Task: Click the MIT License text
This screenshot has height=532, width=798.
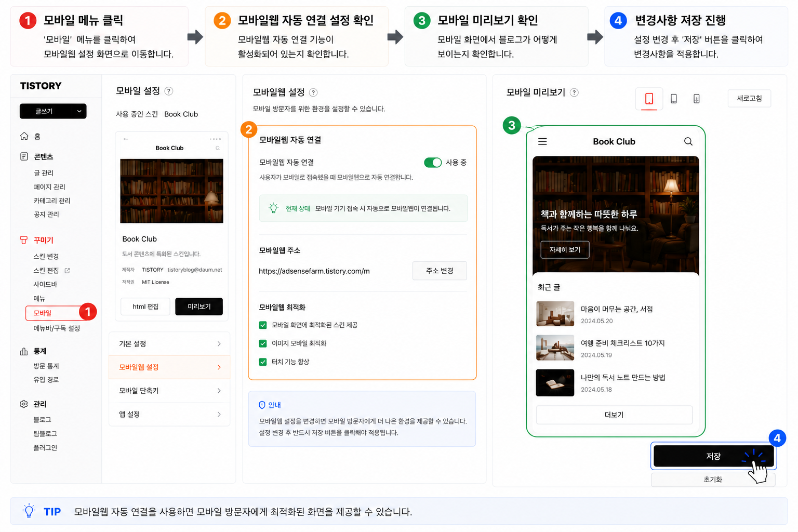Action: click(x=155, y=283)
